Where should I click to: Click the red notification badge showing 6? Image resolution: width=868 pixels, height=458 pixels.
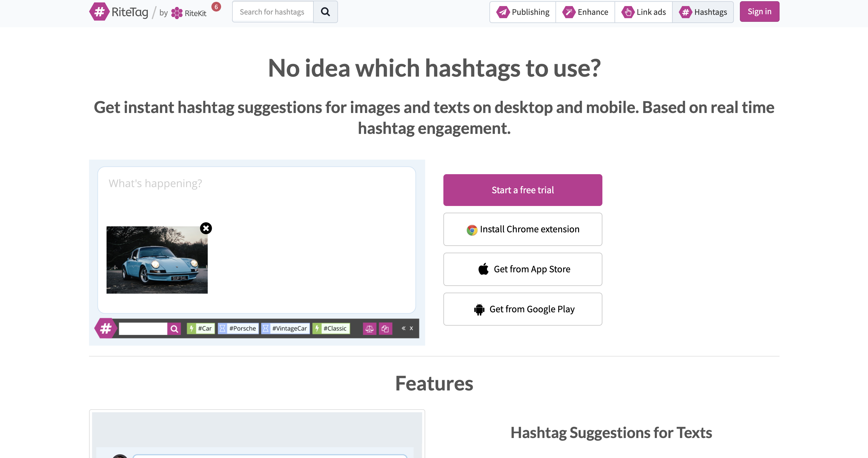216,7
